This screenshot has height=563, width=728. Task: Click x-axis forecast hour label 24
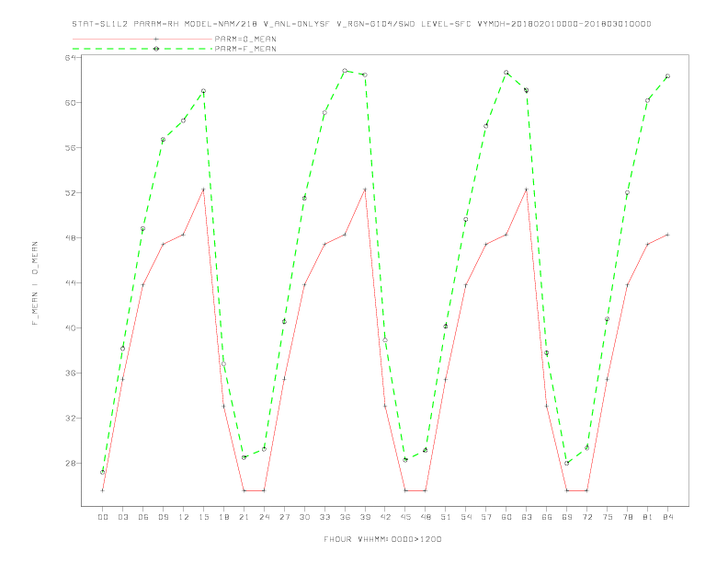click(x=264, y=517)
